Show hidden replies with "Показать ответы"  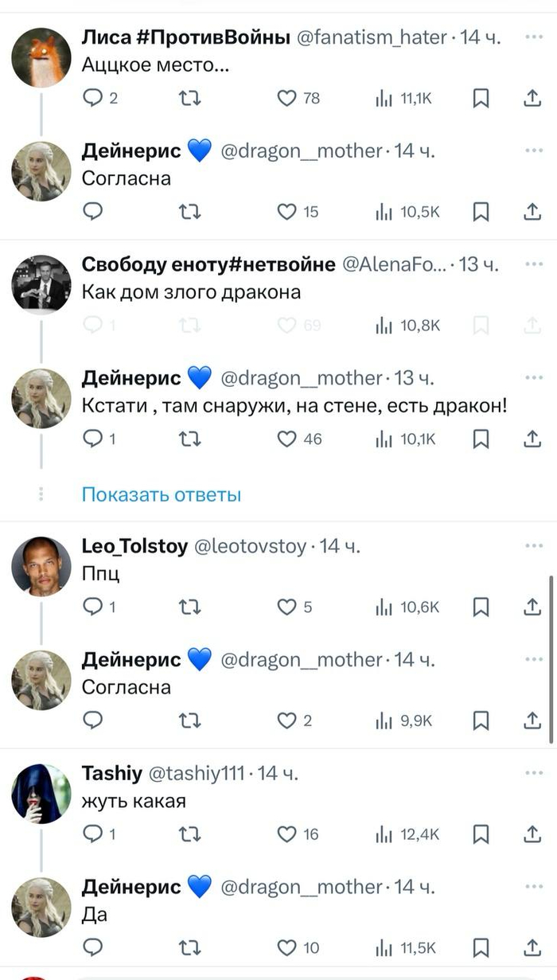coord(162,494)
